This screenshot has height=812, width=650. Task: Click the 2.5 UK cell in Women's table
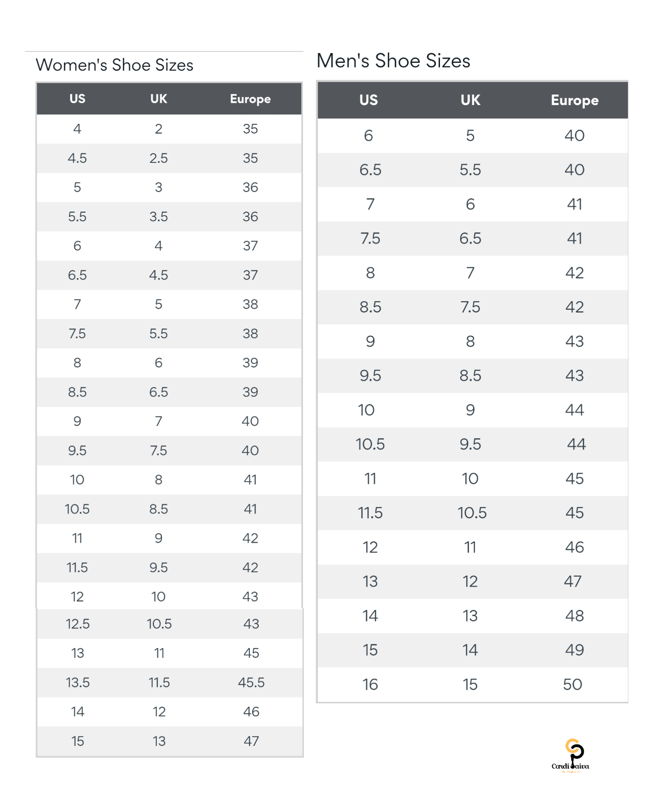coord(158,158)
